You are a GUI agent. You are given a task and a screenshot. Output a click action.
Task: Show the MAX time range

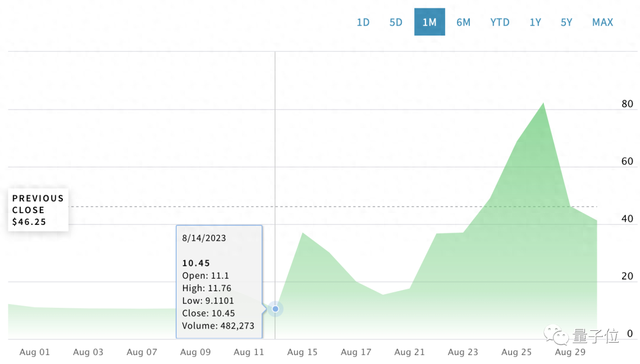602,22
